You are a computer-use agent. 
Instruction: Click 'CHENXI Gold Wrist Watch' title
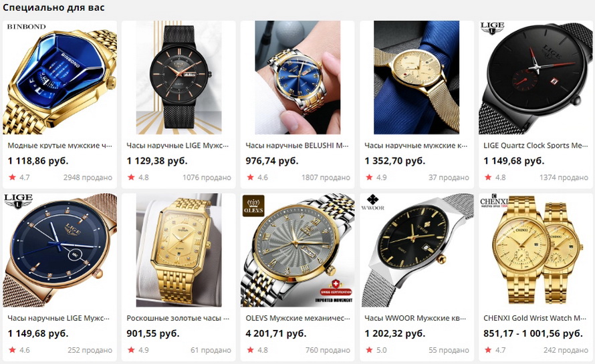(x=535, y=318)
